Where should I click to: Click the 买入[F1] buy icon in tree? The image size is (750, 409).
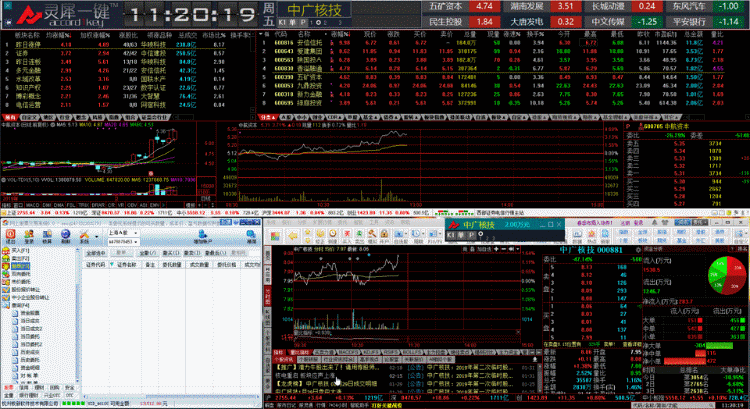click(6, 251)
